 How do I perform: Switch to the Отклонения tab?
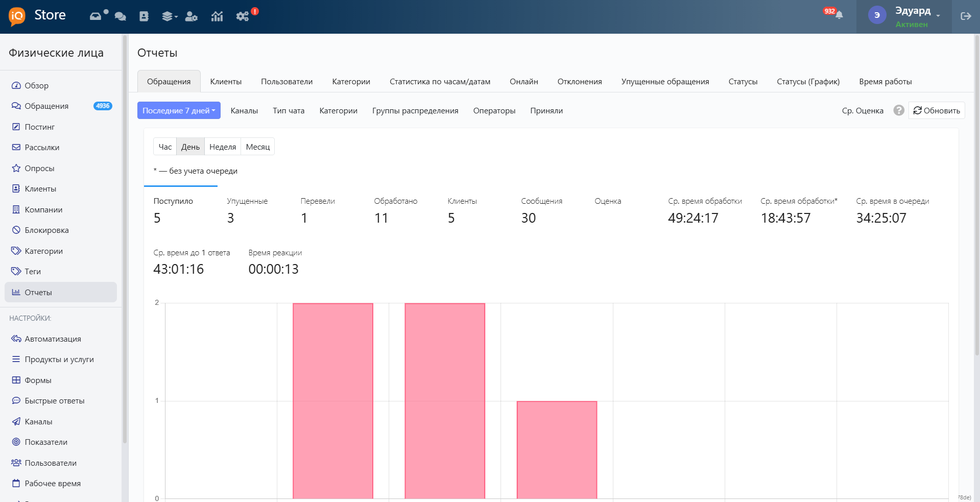coord(580,81)
